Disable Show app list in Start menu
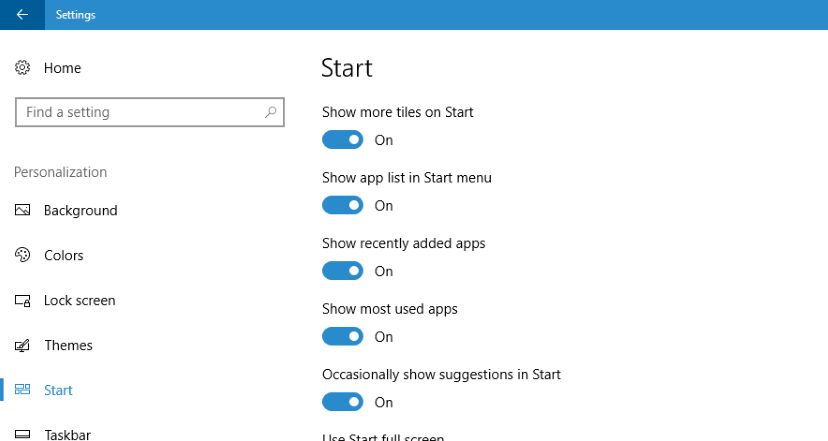The width and height of the screenshot is (828, 441). tap(343, 205)
